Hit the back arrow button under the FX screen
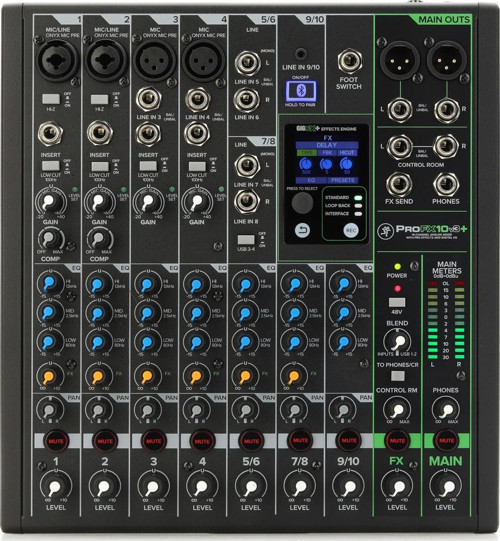 click(302, 230)
